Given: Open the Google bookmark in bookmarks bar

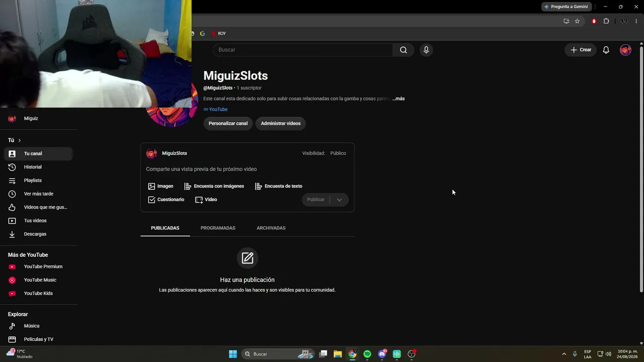Looking at the screenshot, I should [203, 34].
